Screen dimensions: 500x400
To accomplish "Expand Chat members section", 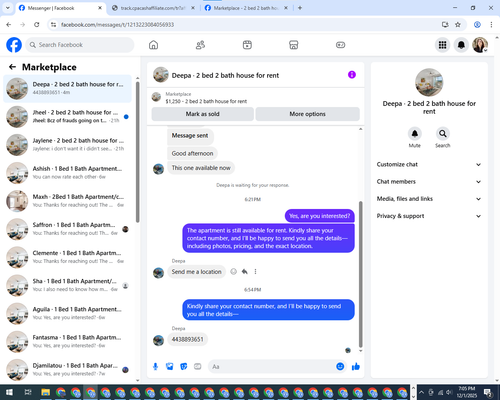I will pyautogui.click(x=429, y=182).
